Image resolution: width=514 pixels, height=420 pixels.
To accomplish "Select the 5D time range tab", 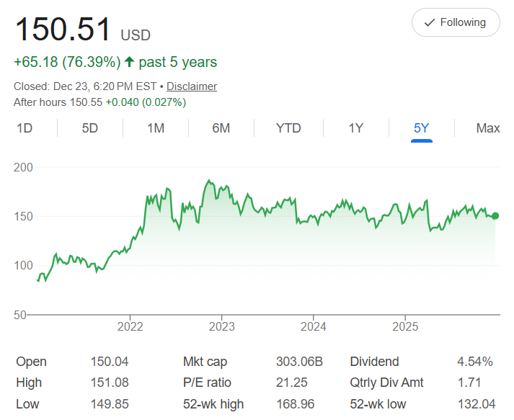I will coord(89,128).
